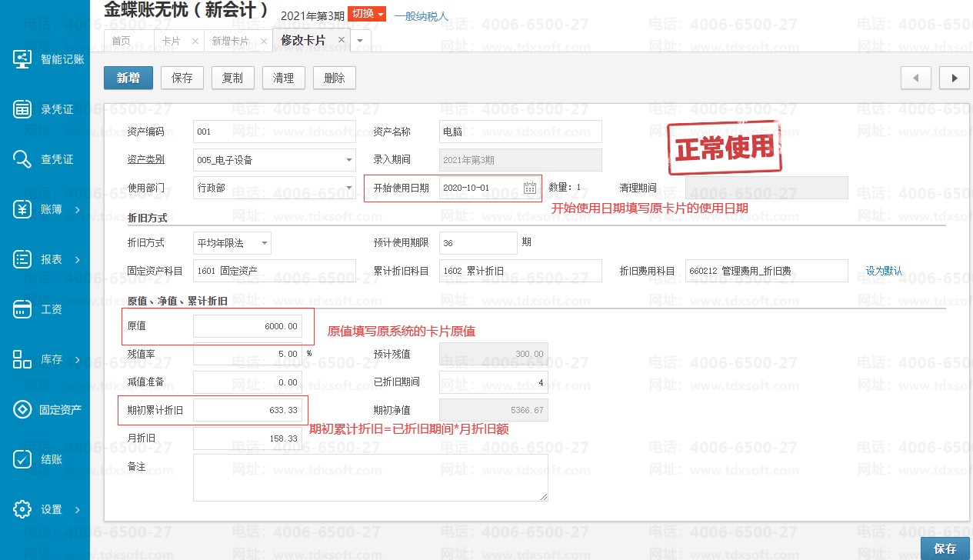Go to previous card with left arrow
The image size is (973, 560).
(915, 78)
